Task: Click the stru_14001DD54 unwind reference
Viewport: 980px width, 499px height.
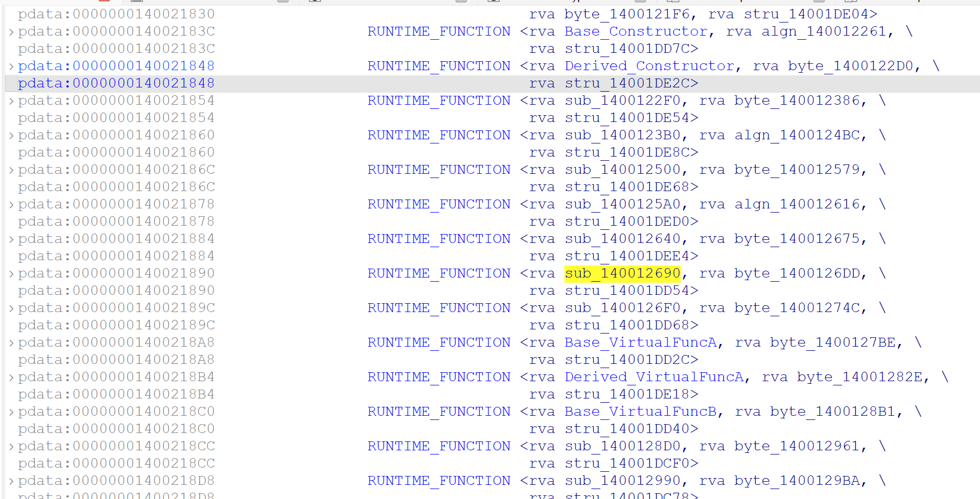Action: pos(631,291)
